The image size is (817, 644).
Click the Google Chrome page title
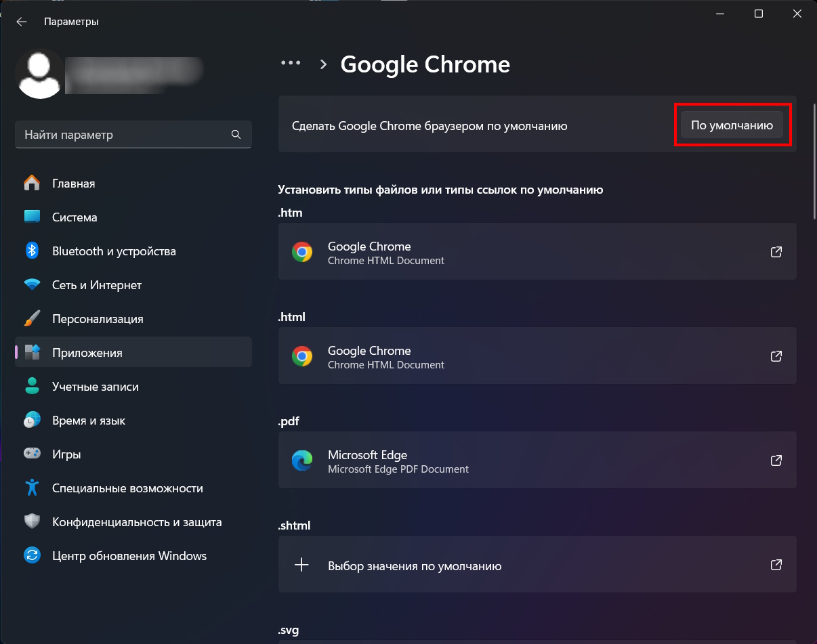tap(425, 64)
